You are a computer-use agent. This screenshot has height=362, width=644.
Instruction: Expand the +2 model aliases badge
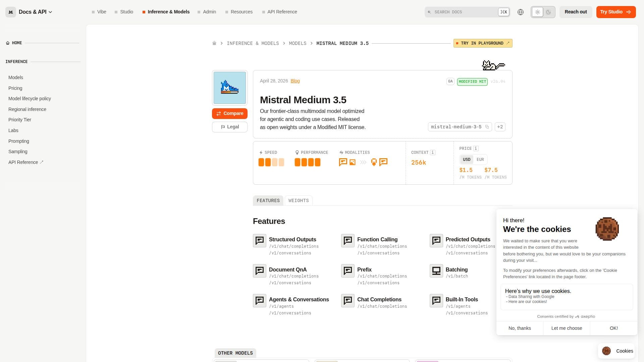pyautogui.click(x=500, y=127)
